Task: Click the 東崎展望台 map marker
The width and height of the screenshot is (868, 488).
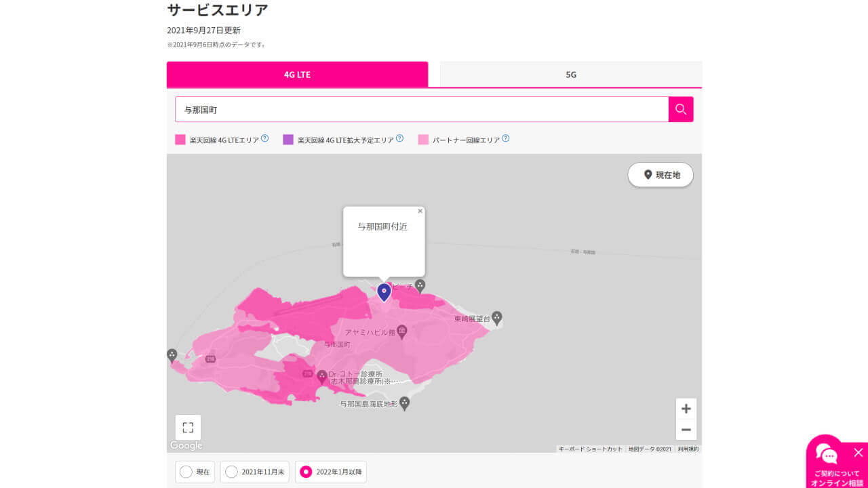Action: click(497, 317)
